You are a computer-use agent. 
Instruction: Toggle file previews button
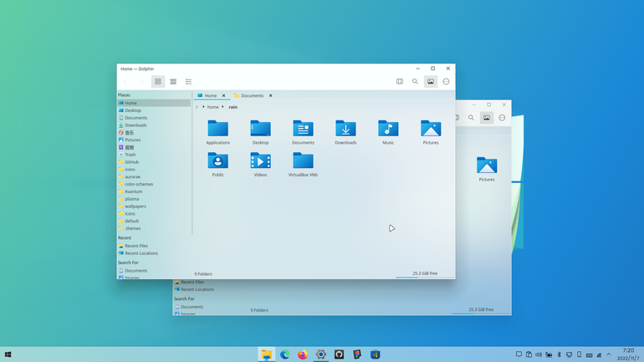click(431, 82)
